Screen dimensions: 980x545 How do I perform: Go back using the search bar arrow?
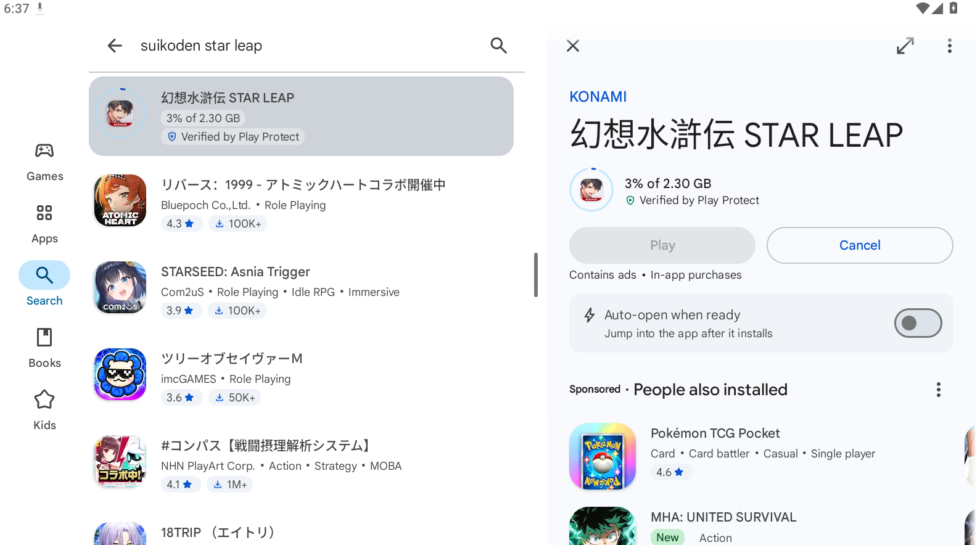pos(115,46)
